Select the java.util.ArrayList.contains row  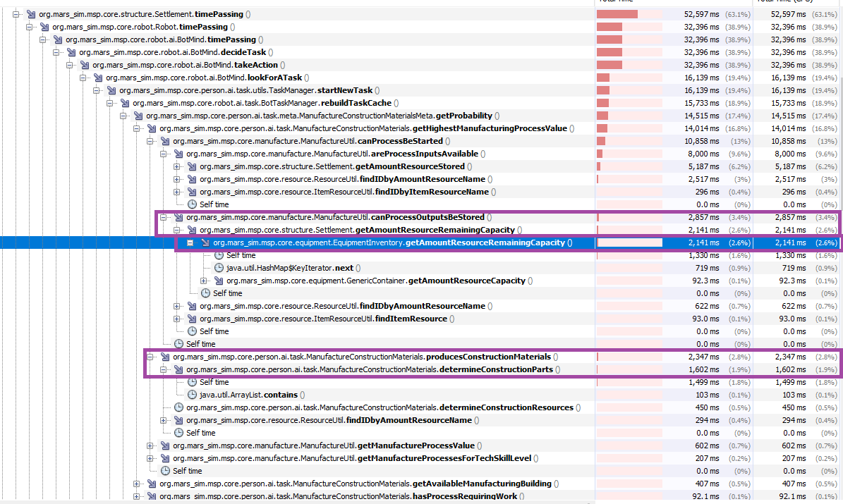coord(253,395)
